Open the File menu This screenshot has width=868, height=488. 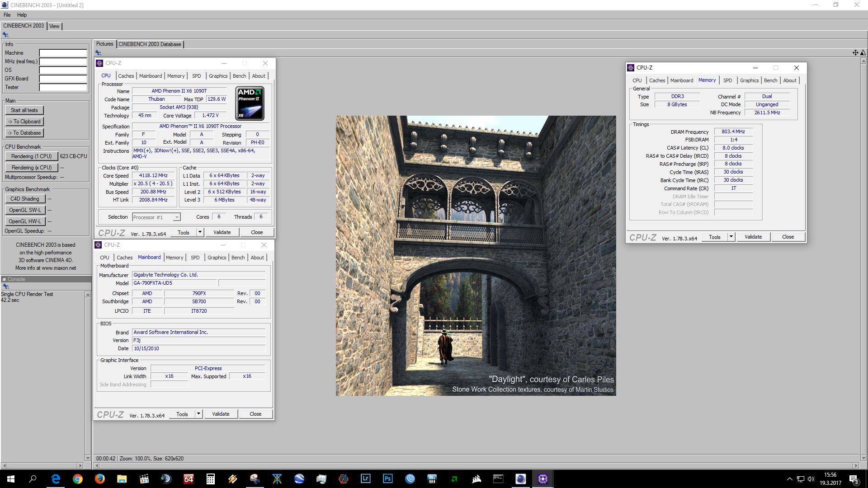(x=7, y=15)
